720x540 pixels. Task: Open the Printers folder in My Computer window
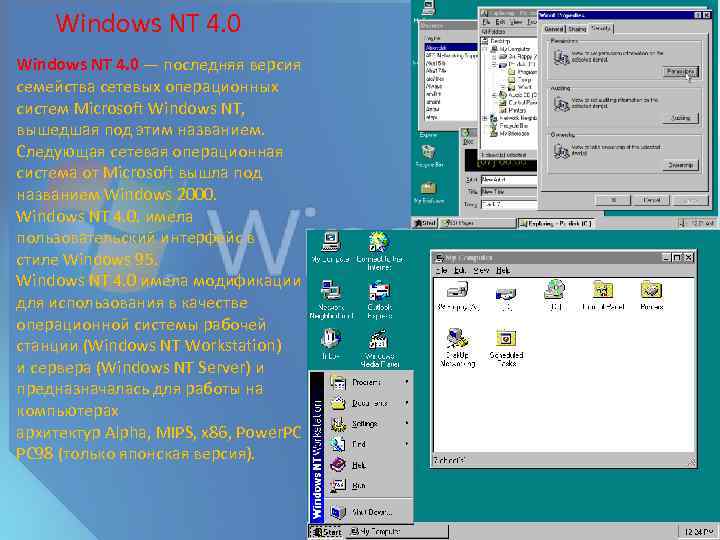[x=651, y=295]
